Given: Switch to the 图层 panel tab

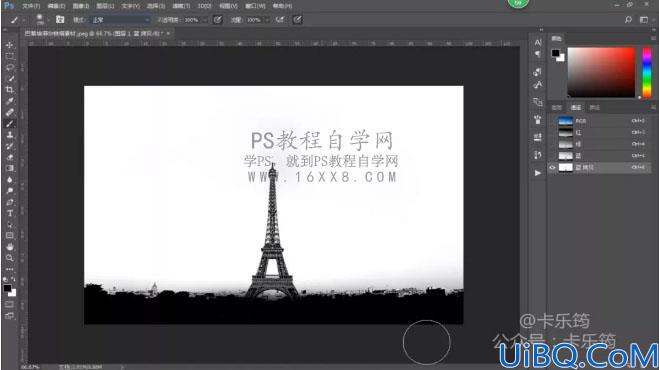Looking at the screenshot, I should coord(556,108).
